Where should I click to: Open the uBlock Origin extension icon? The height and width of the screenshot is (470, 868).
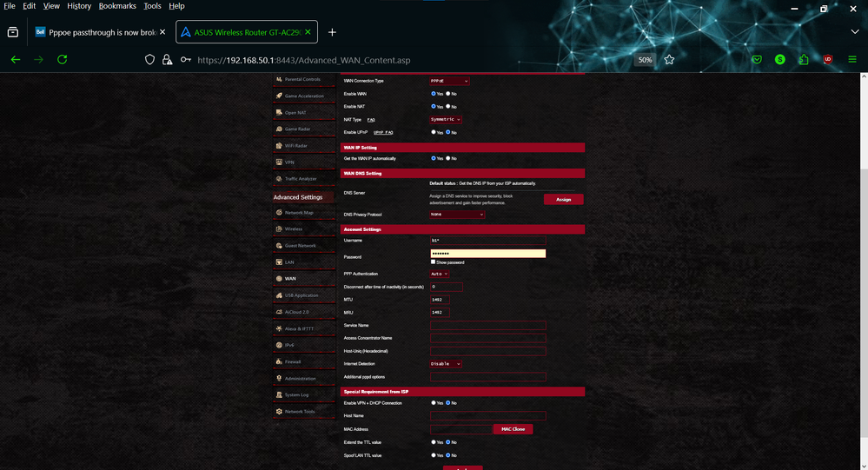(x=827, y=59)
